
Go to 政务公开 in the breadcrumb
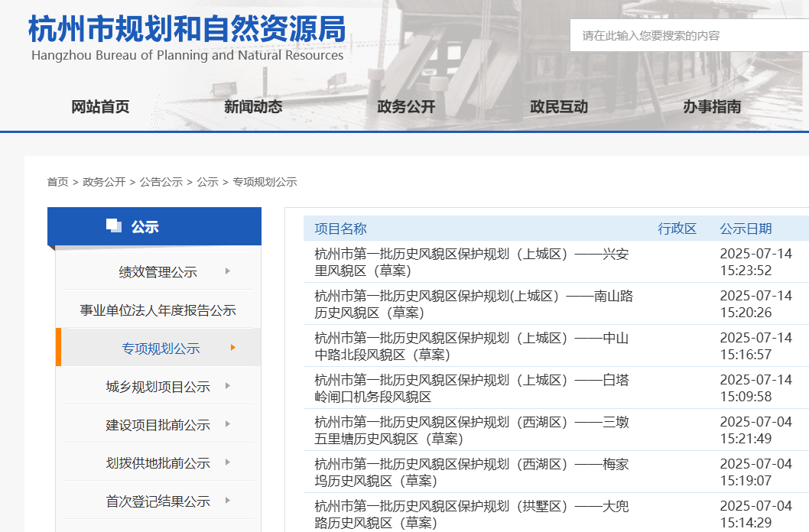(104, 182)
